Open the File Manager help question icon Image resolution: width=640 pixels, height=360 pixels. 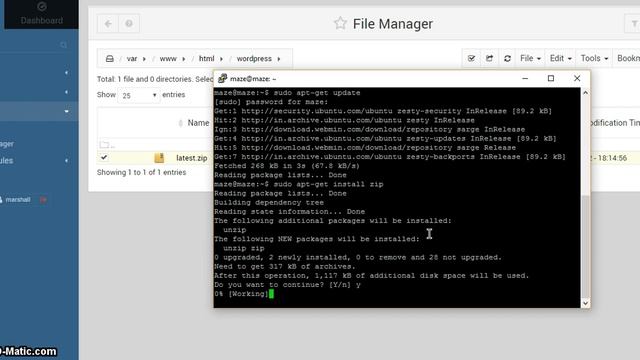click(129, 24)
